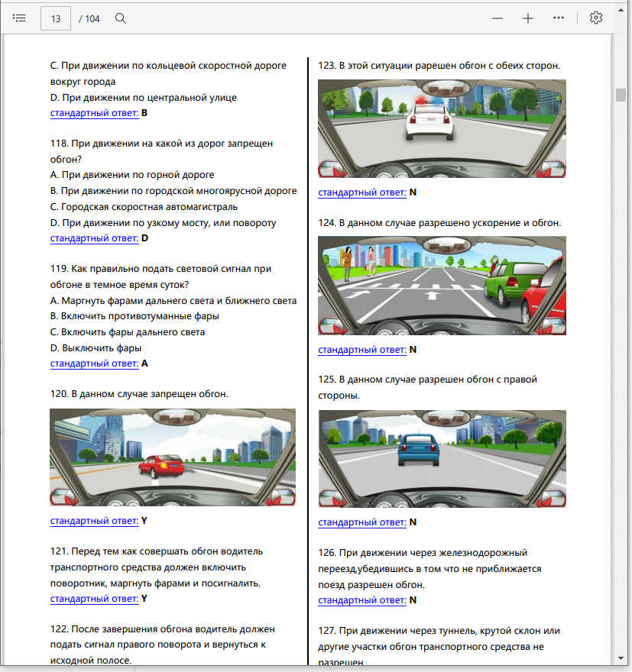This screenshot has width=632, height=672.
Task: Click 'стандартный ответ' link under question 119
Action: tap(94, 363)
